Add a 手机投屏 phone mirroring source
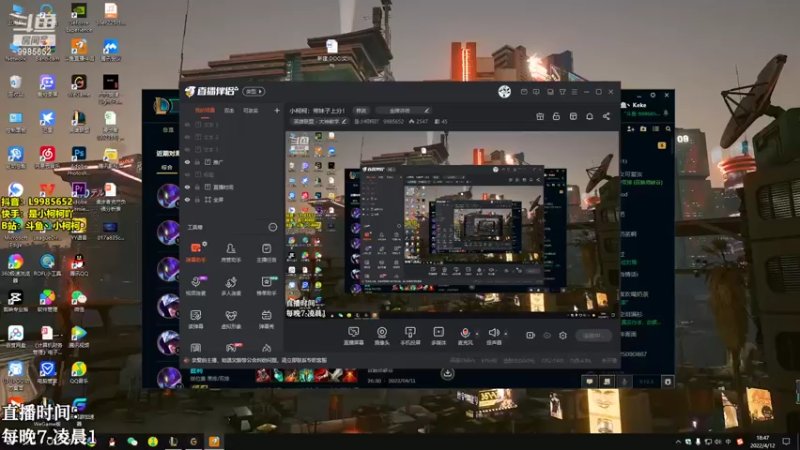Viewport: 800px width, 450px height. [x=410, y=336]
